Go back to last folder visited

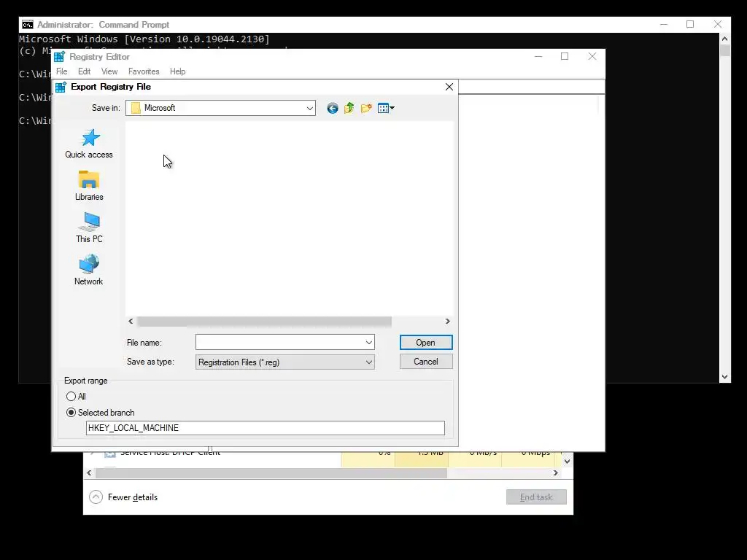coord(333,108)
